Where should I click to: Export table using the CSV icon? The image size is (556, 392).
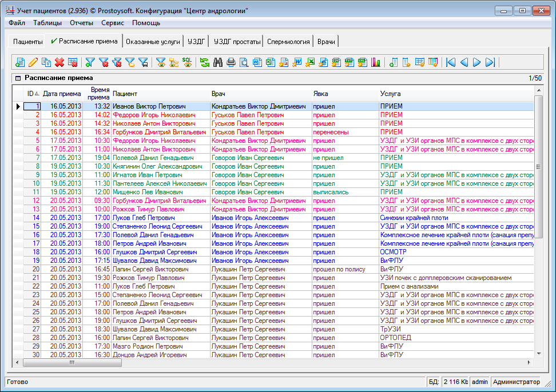336,62
